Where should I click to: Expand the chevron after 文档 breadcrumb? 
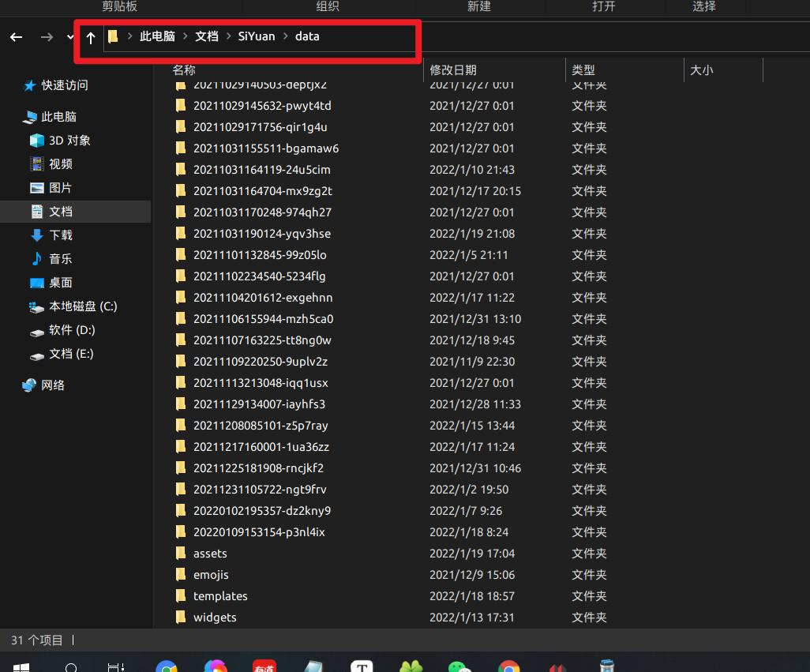(x=229, y=36)
